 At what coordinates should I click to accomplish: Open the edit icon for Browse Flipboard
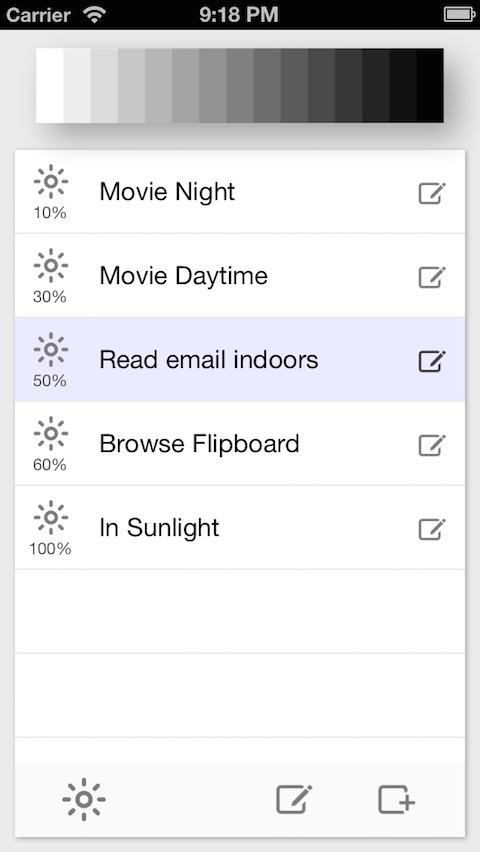pyautogui.click(x=432, y=444)
